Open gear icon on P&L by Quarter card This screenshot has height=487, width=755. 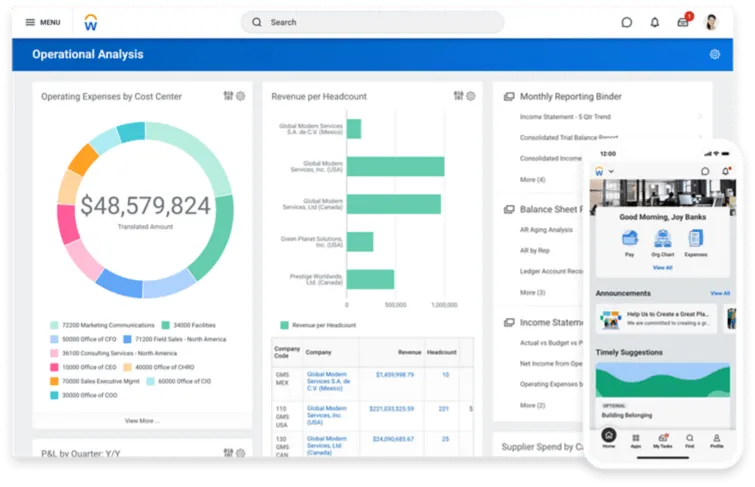pos(240,452)
